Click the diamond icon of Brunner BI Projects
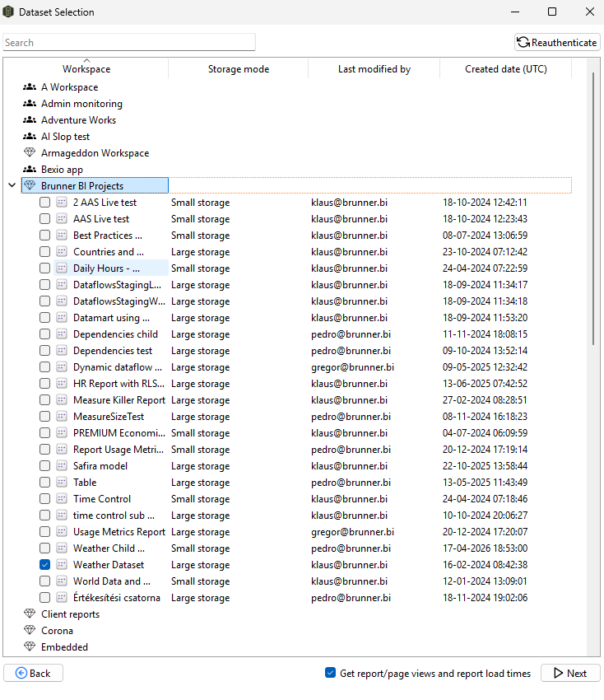This screenshot has height=700, width=604. (x=30, y=185)
